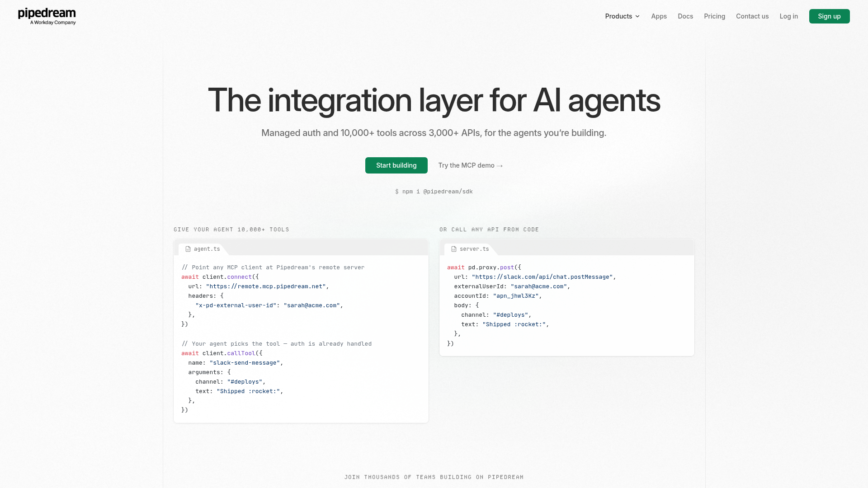Click the remote.mcp.pipedream.net URL string
This screenshot has width=868, height=488.
[266, 286]
